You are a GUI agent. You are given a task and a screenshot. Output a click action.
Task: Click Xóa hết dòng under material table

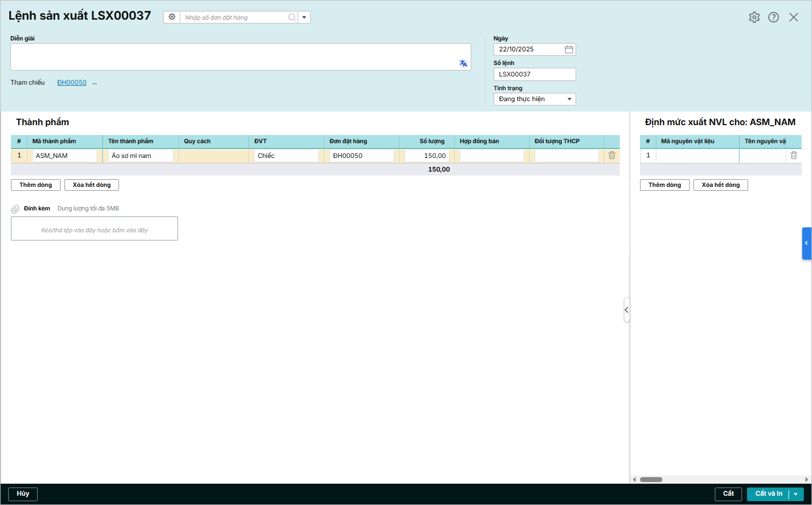[720, 185]
